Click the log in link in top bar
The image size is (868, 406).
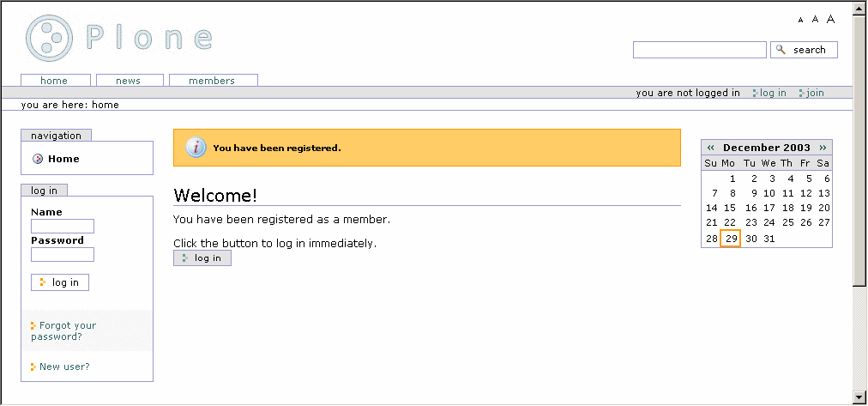(x=772, y=93)
